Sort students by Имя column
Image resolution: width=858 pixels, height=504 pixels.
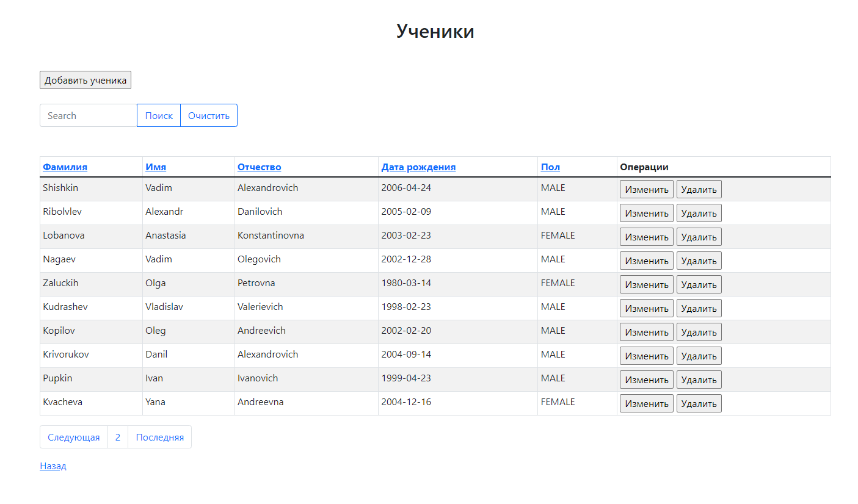point(155,167)
